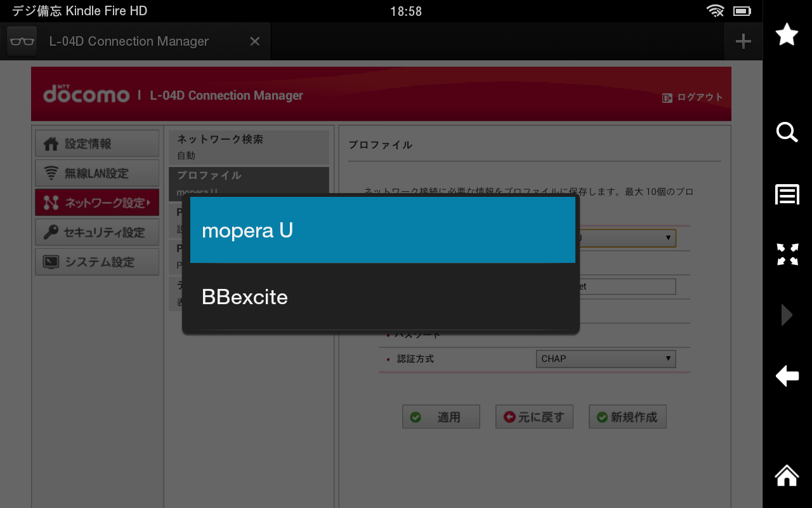Tap the search magnifier icon
The width and height of the screenshot is (812, 508).
point(787,132)
